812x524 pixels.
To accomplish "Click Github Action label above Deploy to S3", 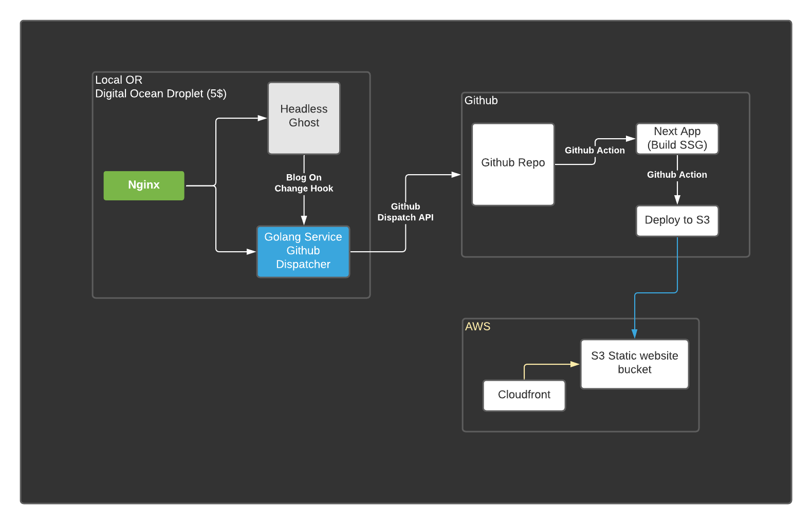I will [677, 175].
